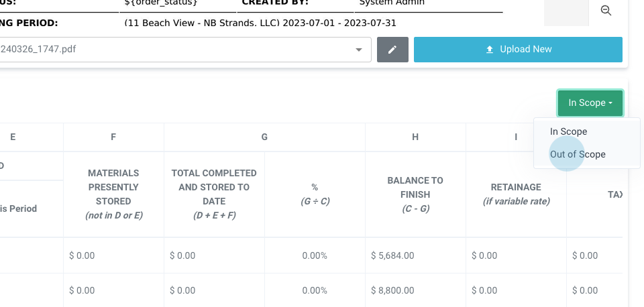644x307 pixels.
Task: Click the gray preview thumbnail beside the magnifier
Action: pyautogui.click(x=561, y=13)
